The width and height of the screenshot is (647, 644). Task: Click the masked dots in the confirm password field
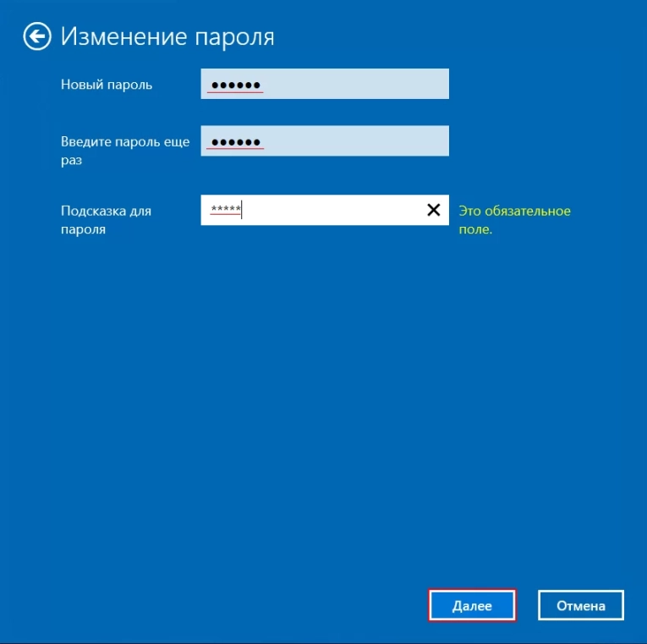[x=236, y=141]
